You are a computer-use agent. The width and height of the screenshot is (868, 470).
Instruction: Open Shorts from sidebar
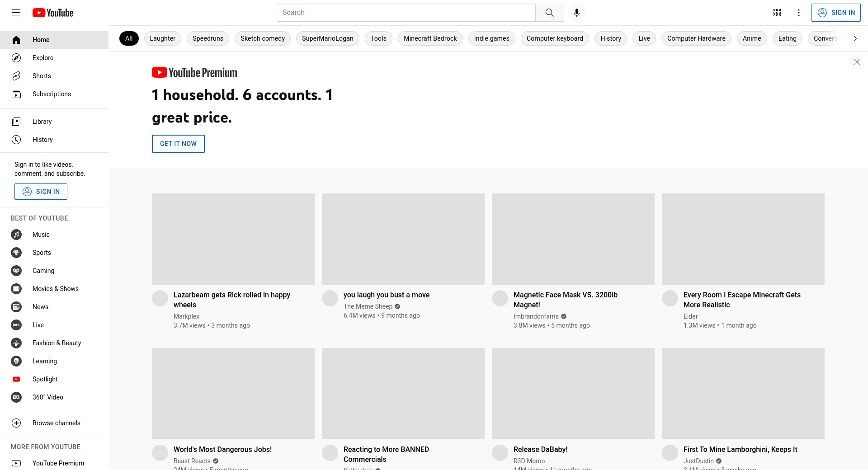[54, 76]
